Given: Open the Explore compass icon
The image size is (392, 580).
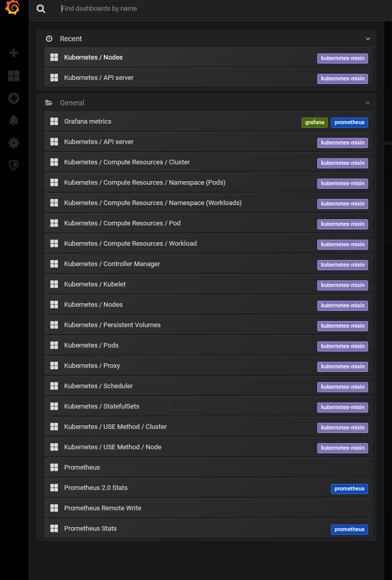Looking at the screenshot, I should [14, 98].
